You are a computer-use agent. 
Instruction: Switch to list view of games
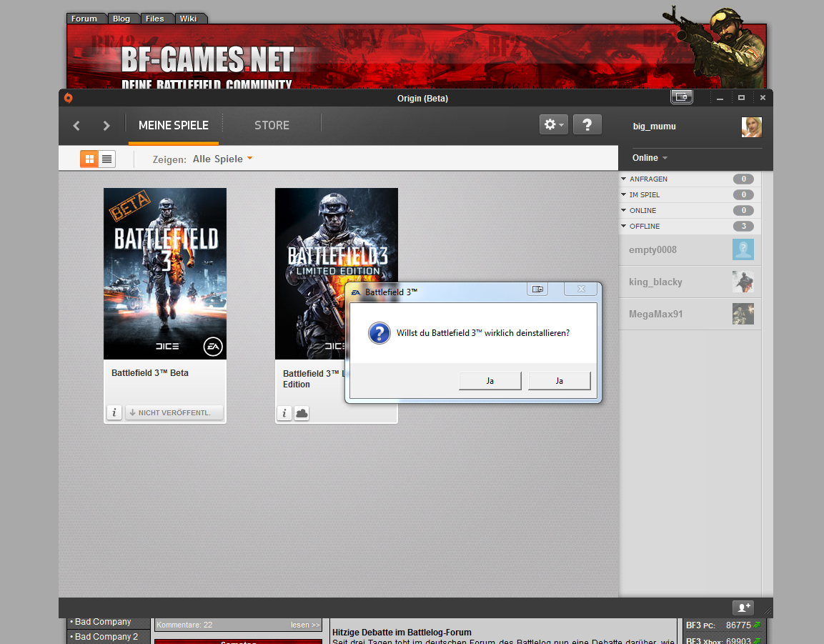[106, 159]
